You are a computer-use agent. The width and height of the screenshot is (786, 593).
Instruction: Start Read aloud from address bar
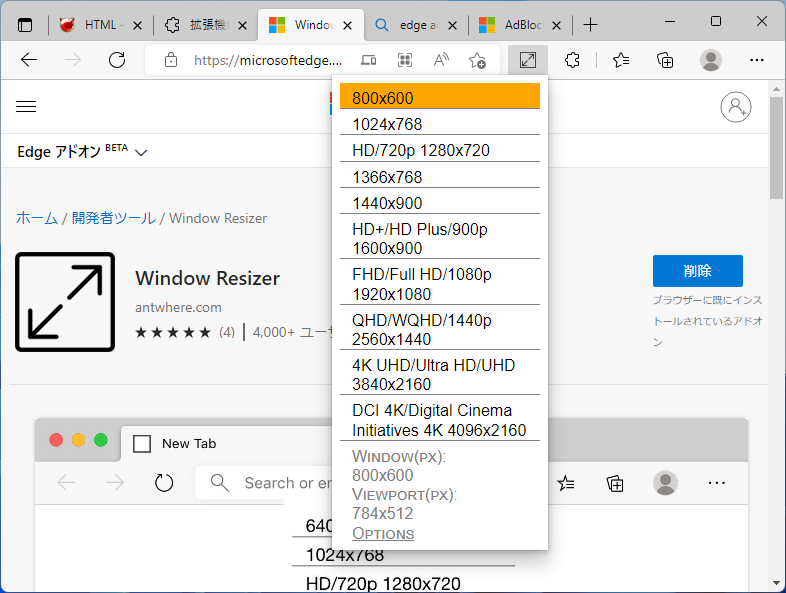(441, 60)
